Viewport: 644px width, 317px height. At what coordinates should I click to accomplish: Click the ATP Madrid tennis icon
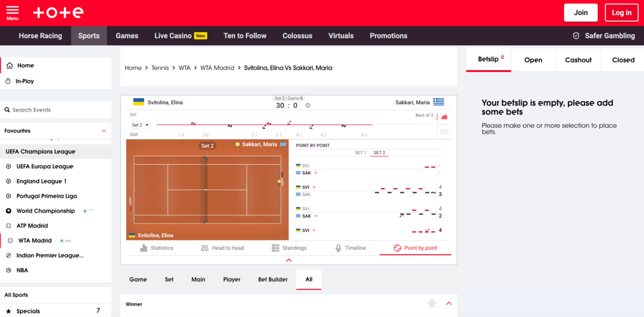[9, 226]
